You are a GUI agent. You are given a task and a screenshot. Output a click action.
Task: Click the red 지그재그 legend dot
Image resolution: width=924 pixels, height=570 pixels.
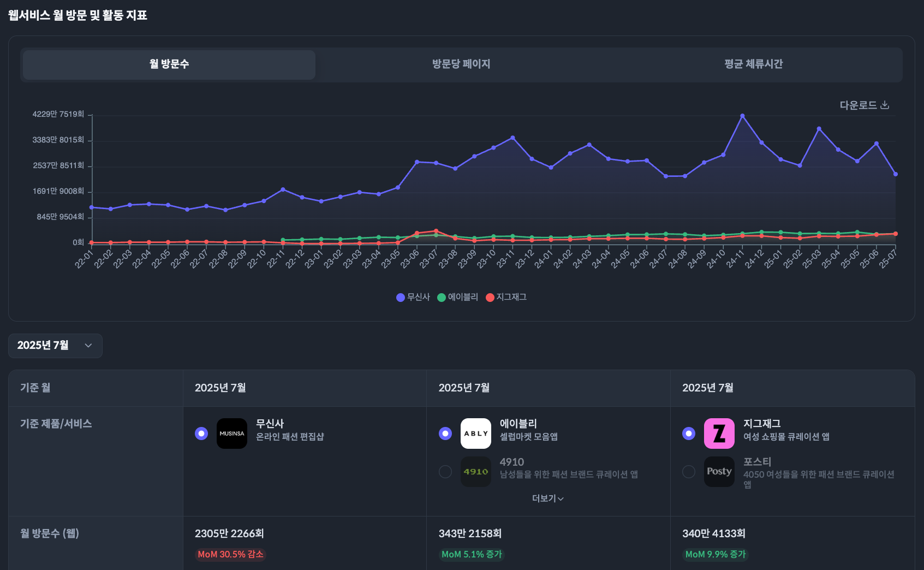[x=490, y=297]
